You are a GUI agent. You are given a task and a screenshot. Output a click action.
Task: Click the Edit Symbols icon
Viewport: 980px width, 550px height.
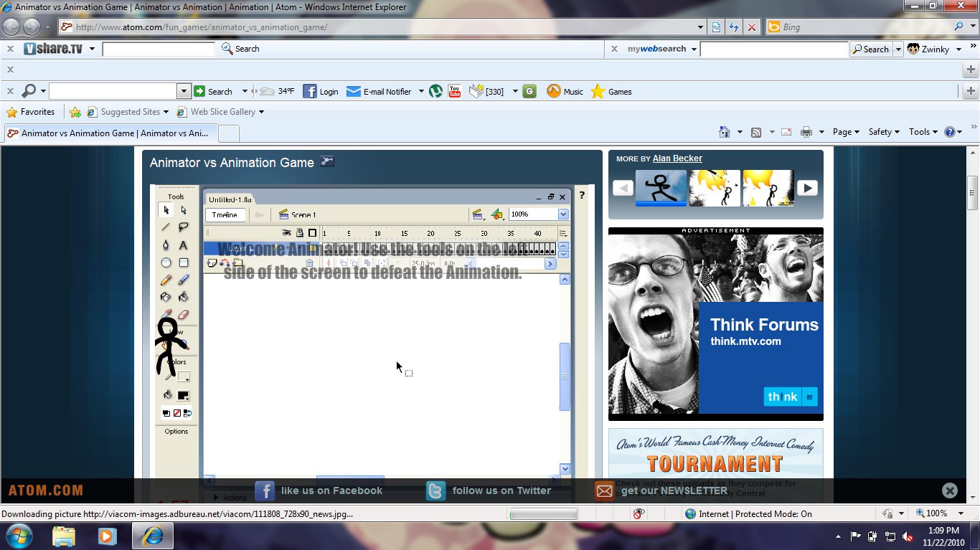tap(497, 214)
